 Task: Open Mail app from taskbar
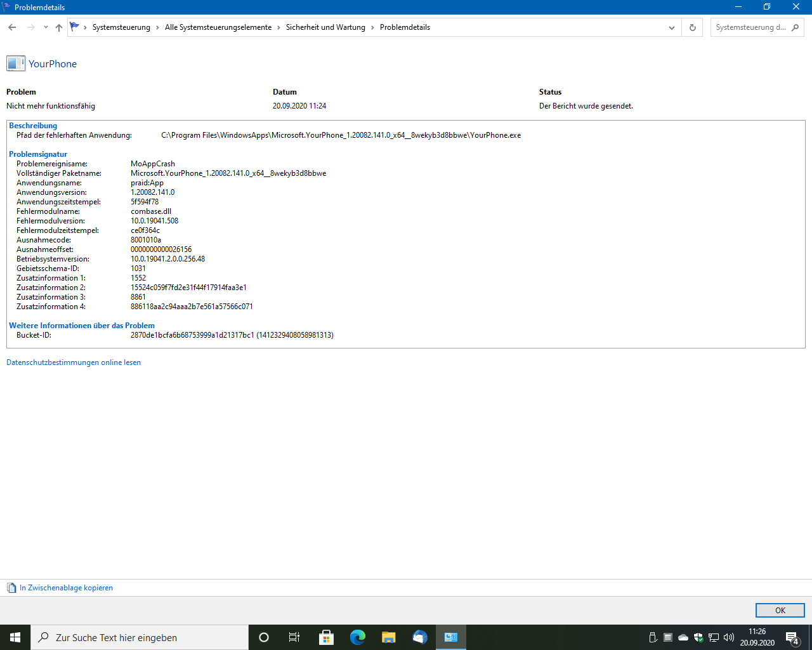[419, 637]
